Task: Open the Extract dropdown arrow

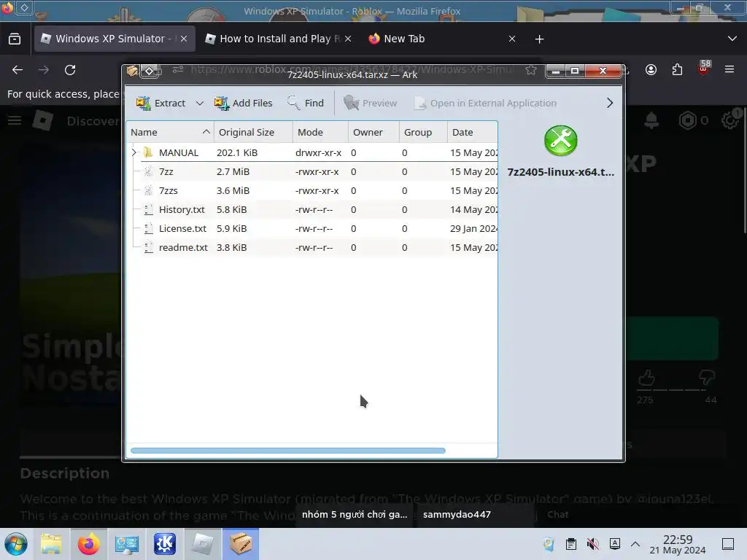Action: coord(200,104)
